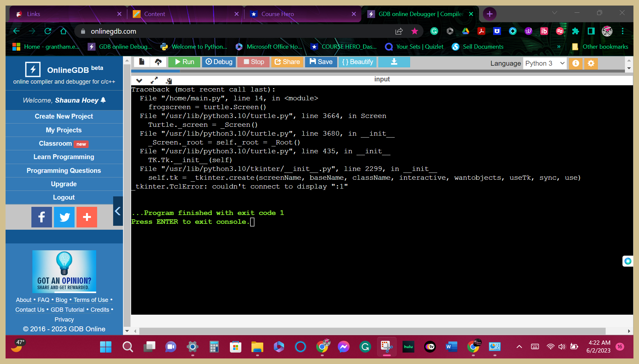Click Upgrade in sidebar
The width and height of the screenshot is (639, 364).
tap(64, 184)
